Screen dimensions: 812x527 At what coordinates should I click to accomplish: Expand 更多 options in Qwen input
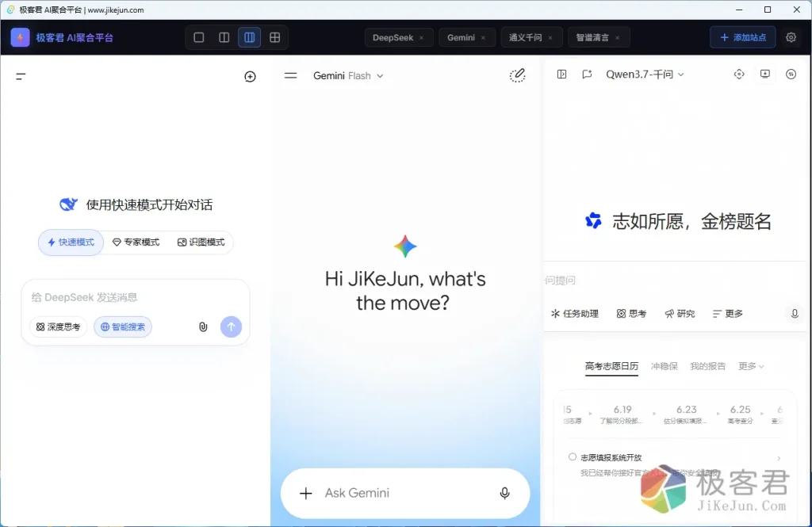click(728, 314)
